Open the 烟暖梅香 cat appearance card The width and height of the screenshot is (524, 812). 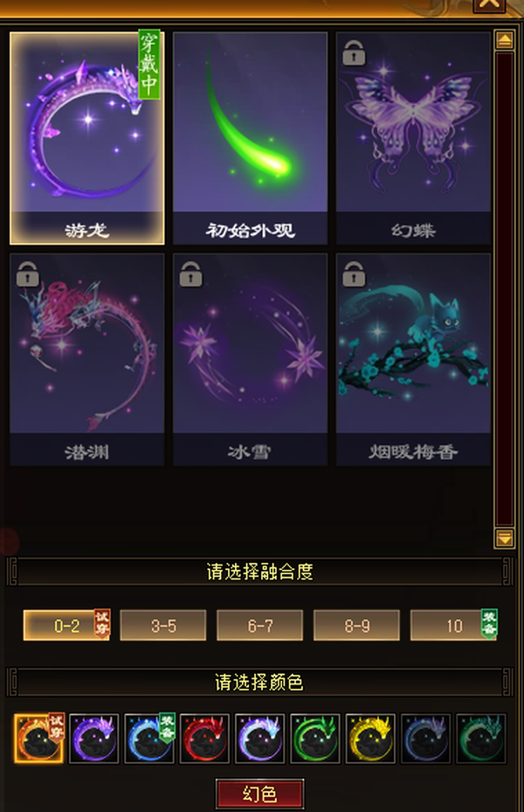tap(413, 359)
